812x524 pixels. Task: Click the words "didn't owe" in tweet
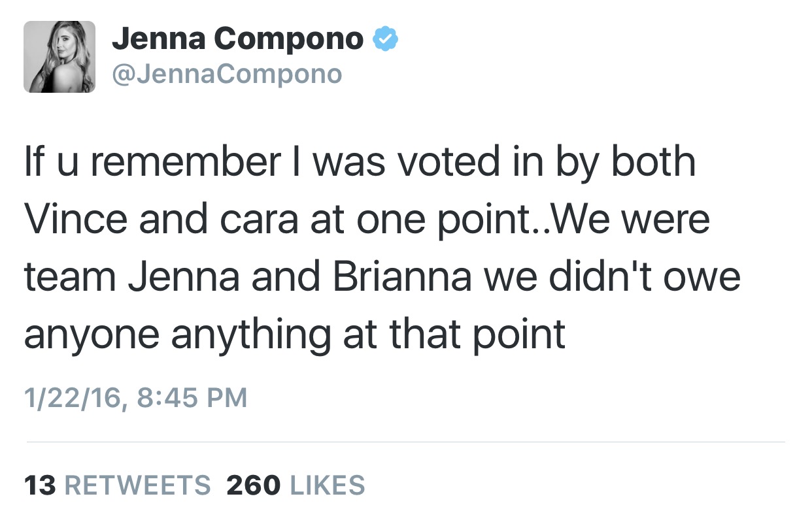click(x=644, y=276)
